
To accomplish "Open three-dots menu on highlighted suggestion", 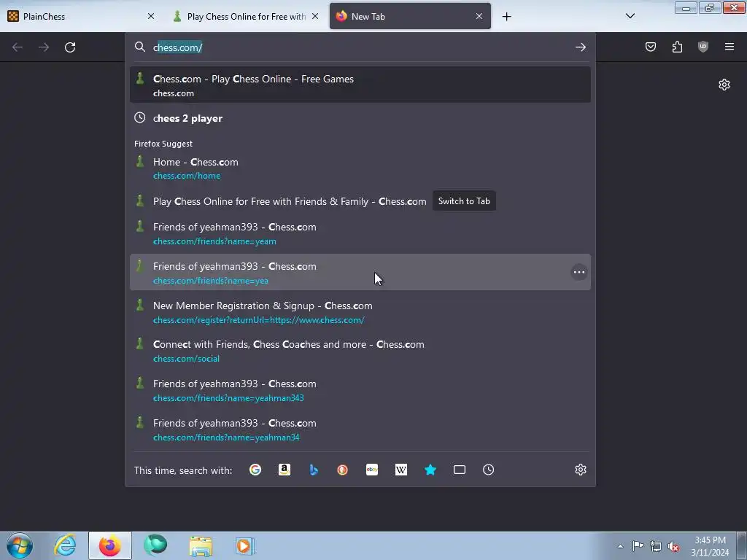I will 578,273.
